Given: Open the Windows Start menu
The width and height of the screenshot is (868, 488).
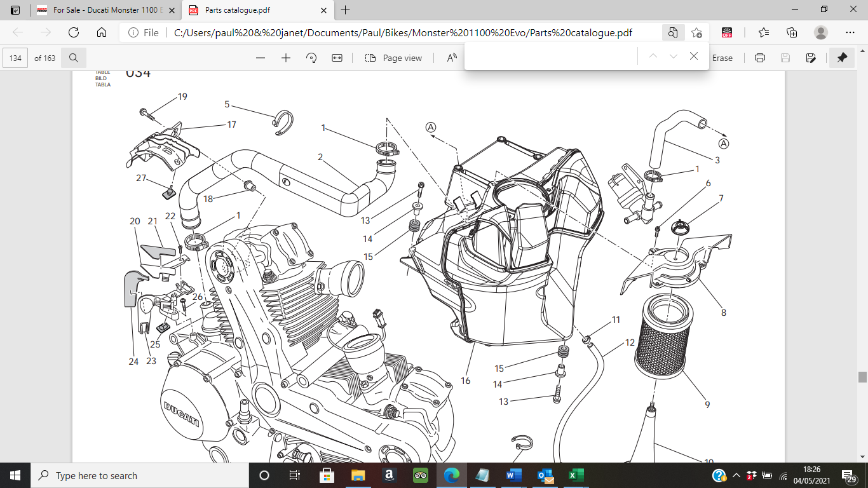Looking at the screenshot, I should pyautogui.click(x=15, y=475).
